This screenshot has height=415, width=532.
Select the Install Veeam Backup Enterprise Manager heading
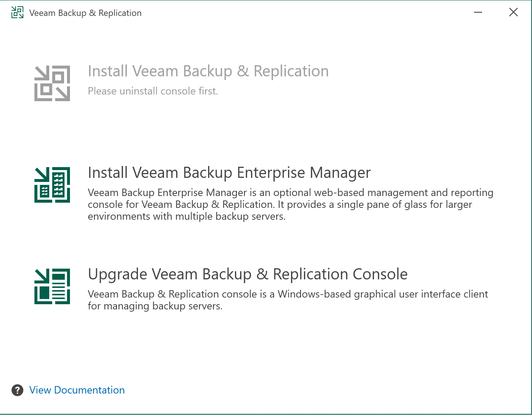229,173
